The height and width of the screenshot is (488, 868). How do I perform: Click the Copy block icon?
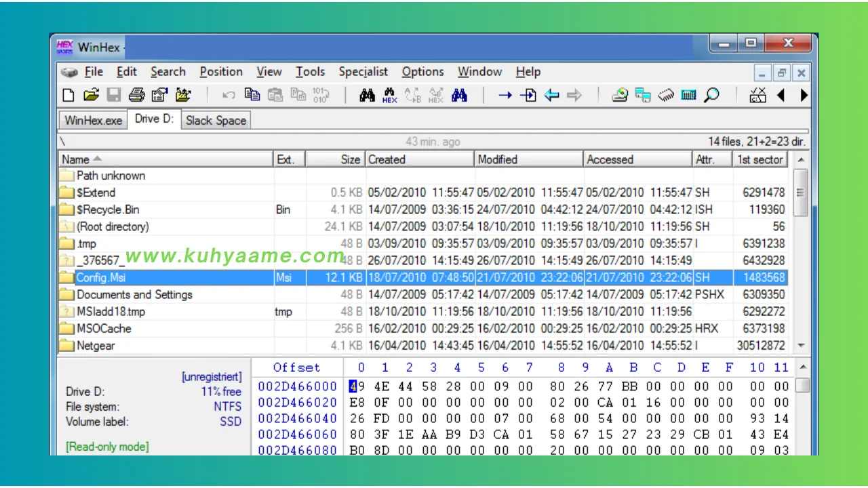coord(252,96)
